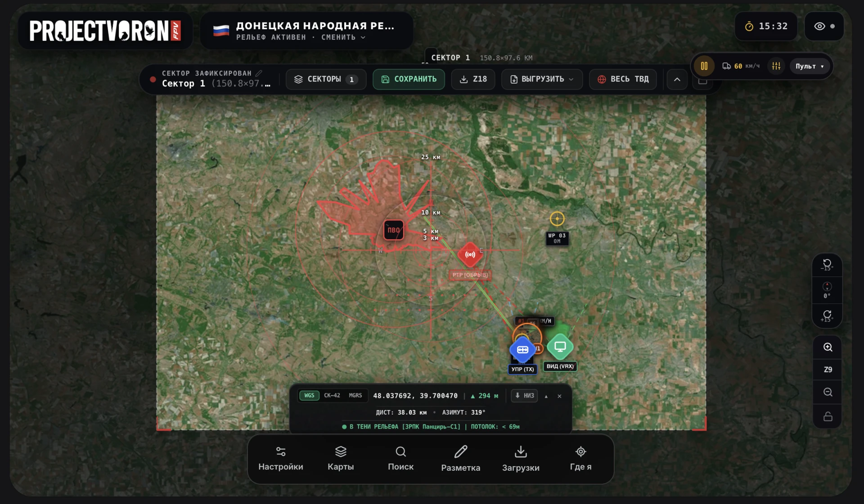Click the green VID (VRX) monitor marker
The width and height of the screenshot is (864, 504).
(560, 347)
